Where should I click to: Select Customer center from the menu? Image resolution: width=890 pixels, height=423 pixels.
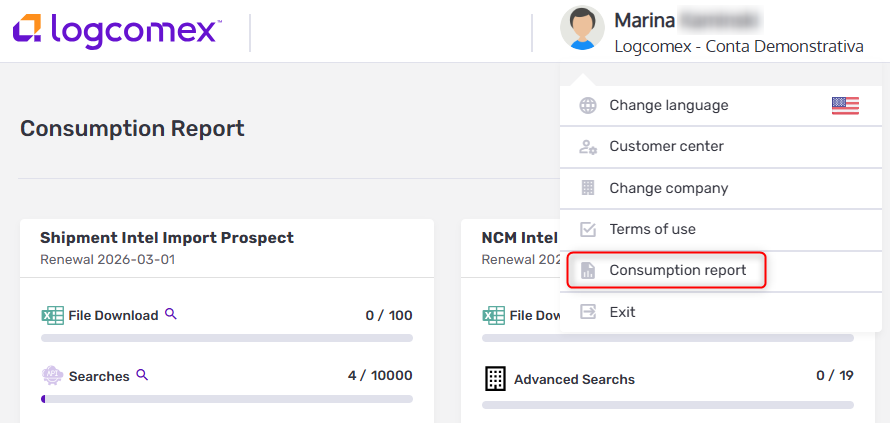point(666,147)
